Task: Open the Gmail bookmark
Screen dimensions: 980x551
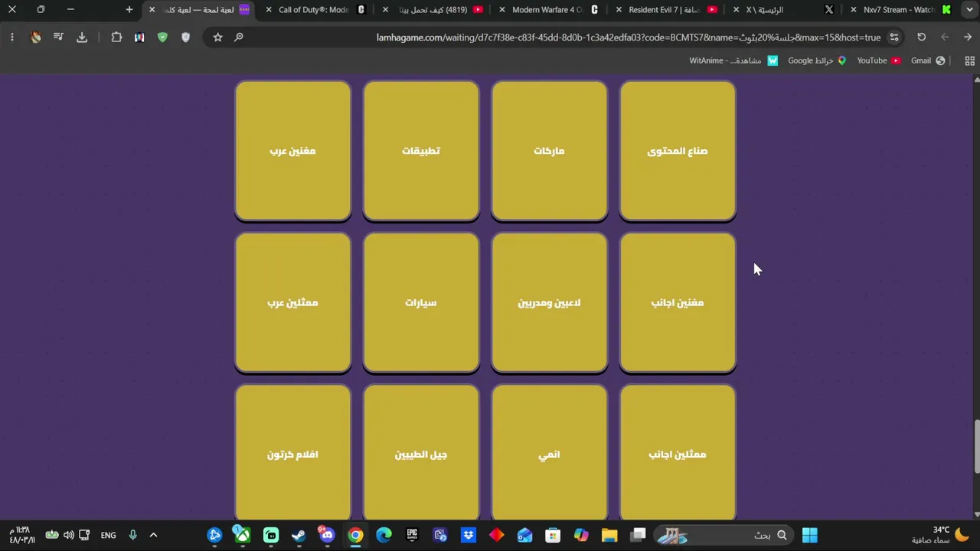Action: point(928,60)
